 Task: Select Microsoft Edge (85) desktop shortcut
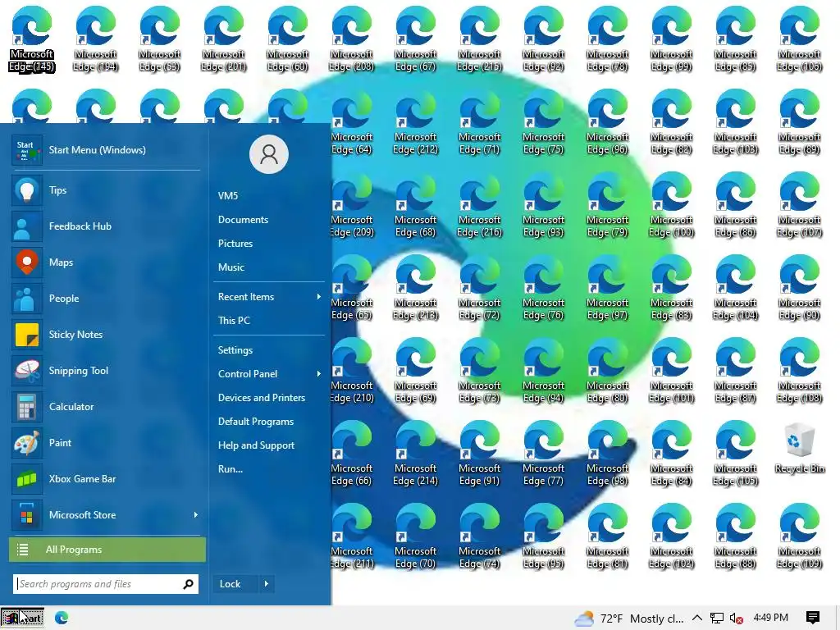(735, 39)
